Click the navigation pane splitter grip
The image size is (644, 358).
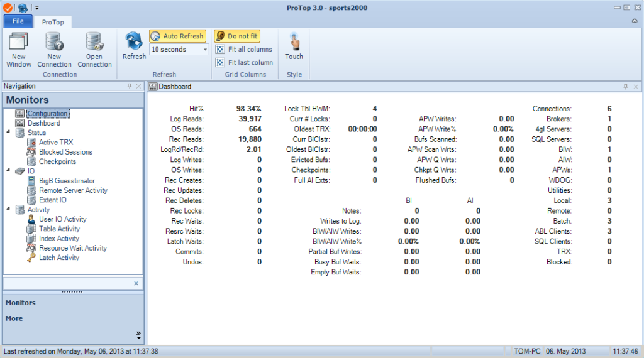point(72,292)
